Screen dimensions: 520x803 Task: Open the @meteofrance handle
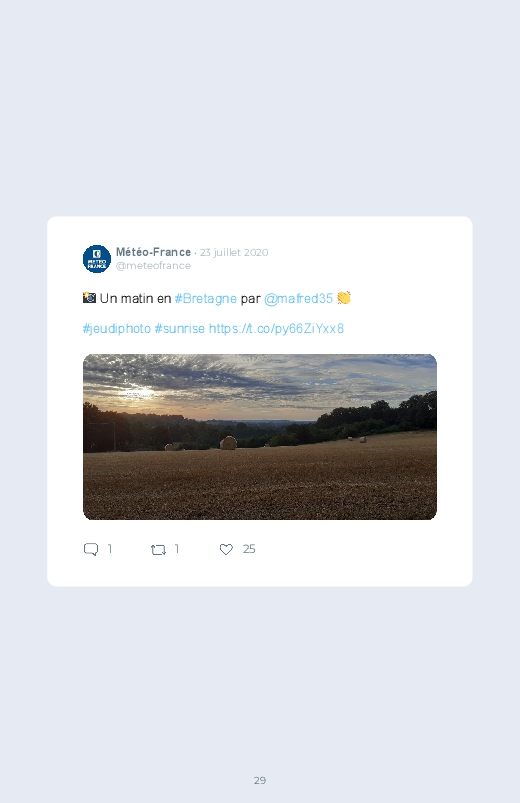(x=153, y=265)
